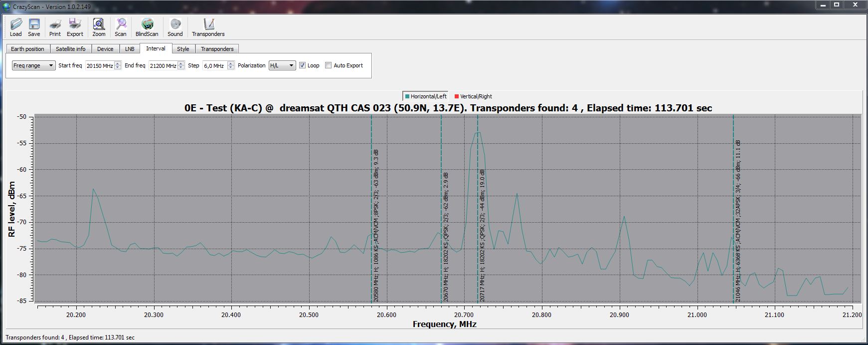
Task: Click the Step value spinner arrows
Action: point(231,65)
